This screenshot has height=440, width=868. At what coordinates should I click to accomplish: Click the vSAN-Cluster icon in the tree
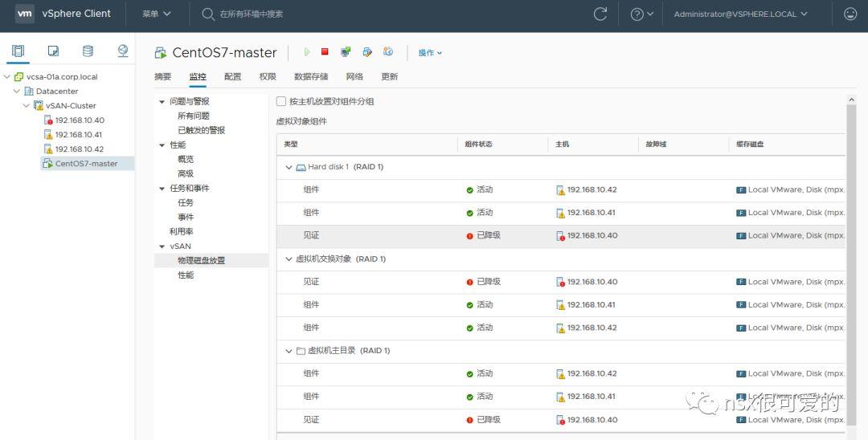[x=39, y=105]
